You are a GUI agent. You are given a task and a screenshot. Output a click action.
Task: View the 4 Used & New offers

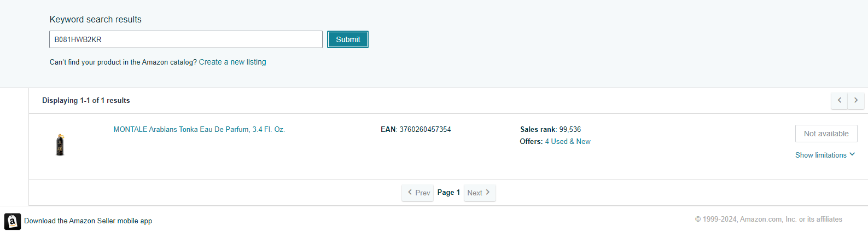click(568, 141)
